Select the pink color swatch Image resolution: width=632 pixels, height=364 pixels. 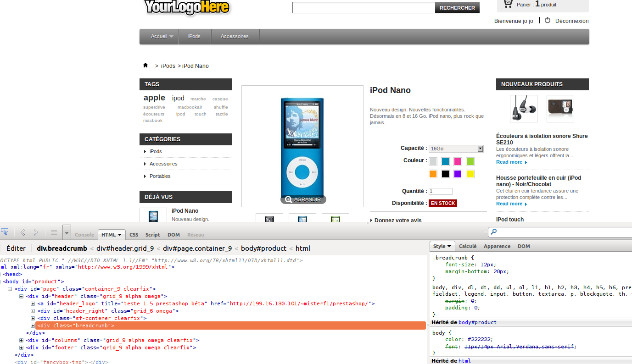(x=458, y=161)
